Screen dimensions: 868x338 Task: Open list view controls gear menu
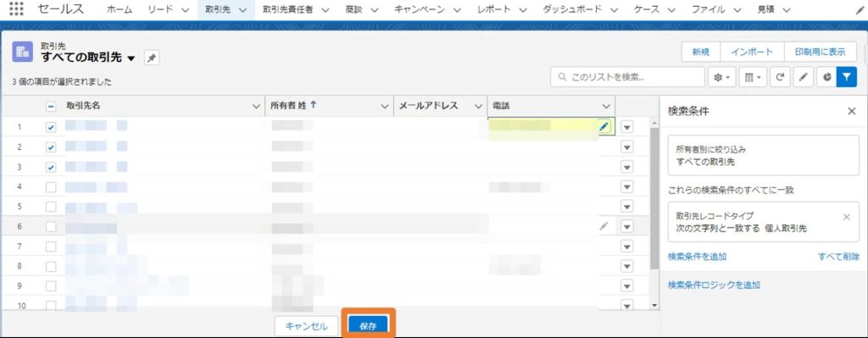pyautogui.click(x=722, y=77)
